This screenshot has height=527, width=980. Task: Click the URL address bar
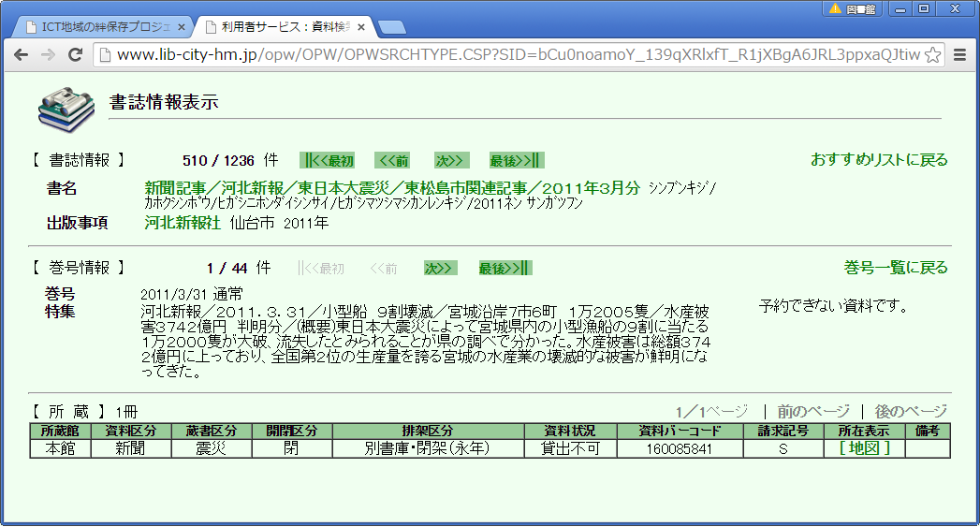[x=515, y=55]
